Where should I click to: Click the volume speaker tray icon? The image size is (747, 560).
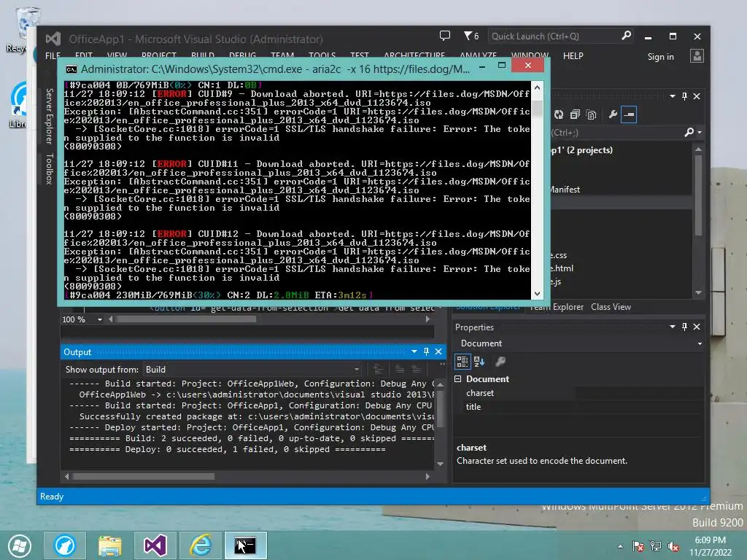673,546
